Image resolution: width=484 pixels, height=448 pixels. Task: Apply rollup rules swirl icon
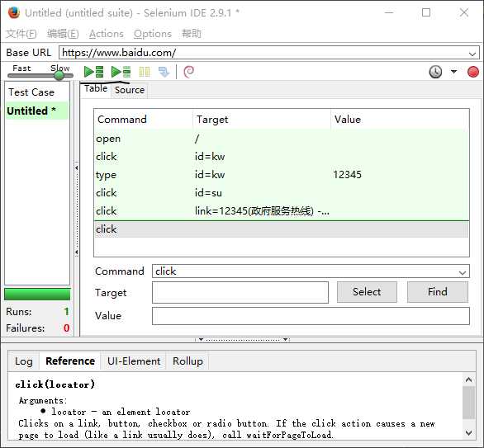(x=189, y=72)
